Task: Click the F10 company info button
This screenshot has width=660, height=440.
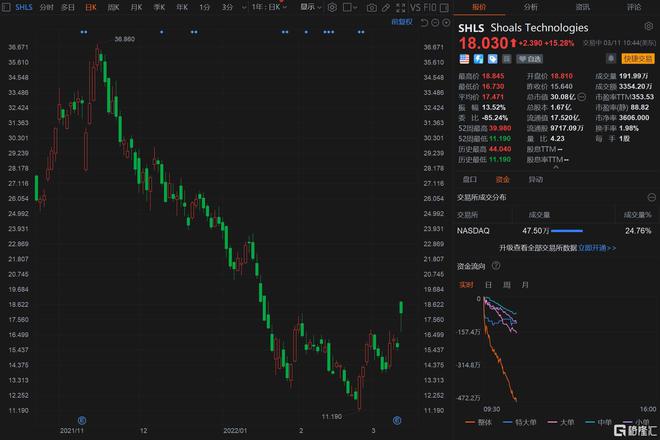Action: click(429, 8)
